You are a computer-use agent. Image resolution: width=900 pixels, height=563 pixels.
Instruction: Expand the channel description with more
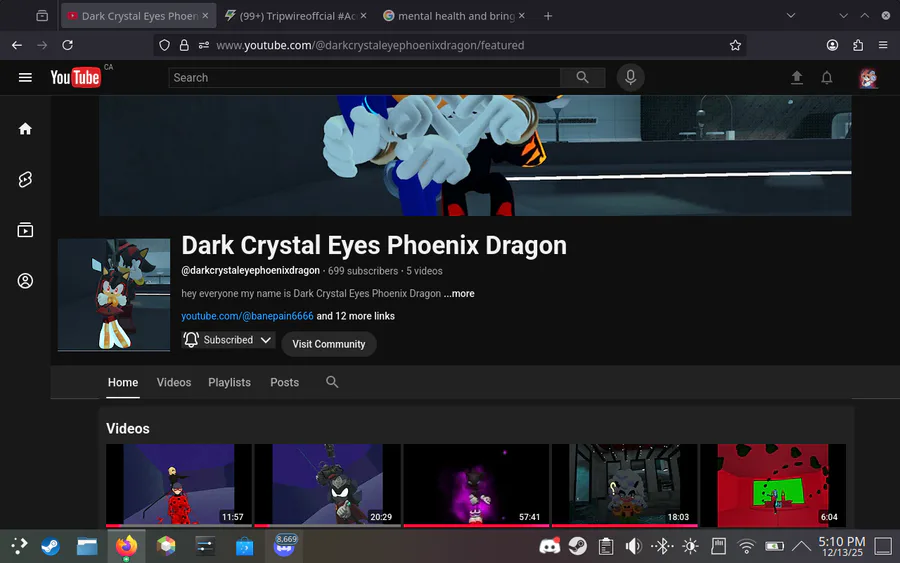[459, 293]
